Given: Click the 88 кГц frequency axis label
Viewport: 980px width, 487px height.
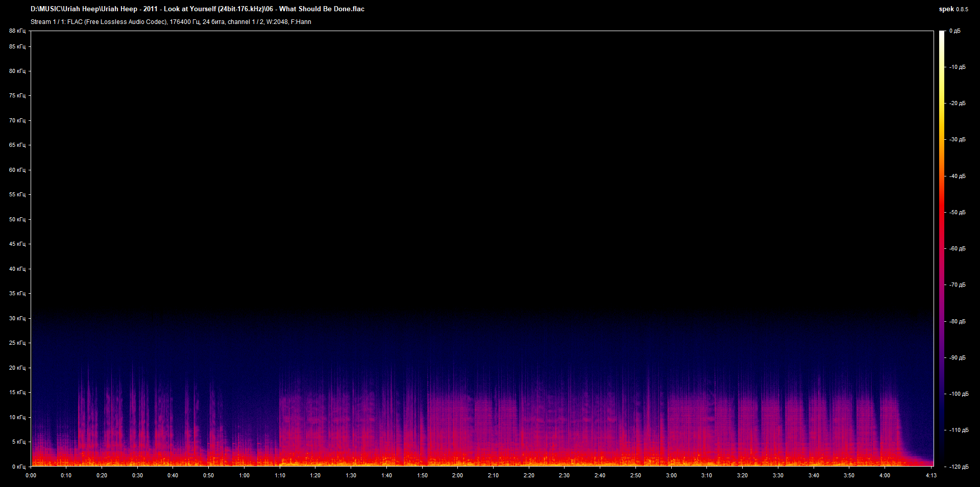Looking at the screenshot, I should click(x=17, y=31).
